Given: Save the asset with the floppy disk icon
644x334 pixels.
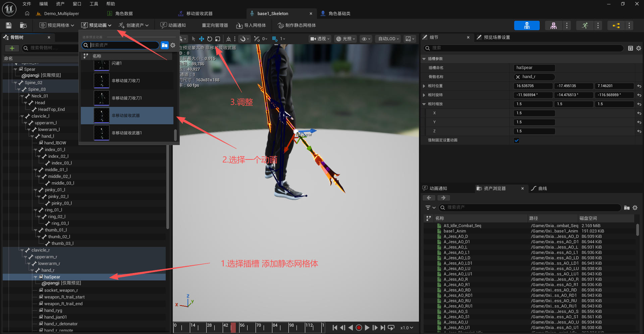Looking at the screenshot, I should (x=9, y=25).
